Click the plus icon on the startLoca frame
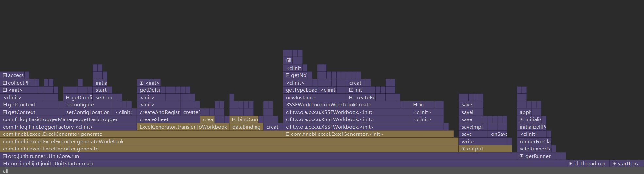 tap(614, 164)
